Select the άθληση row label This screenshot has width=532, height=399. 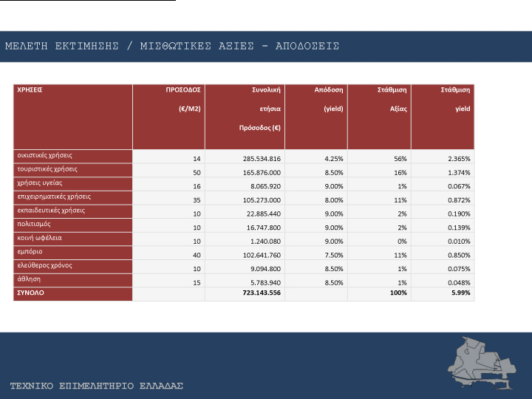(30, 279)
